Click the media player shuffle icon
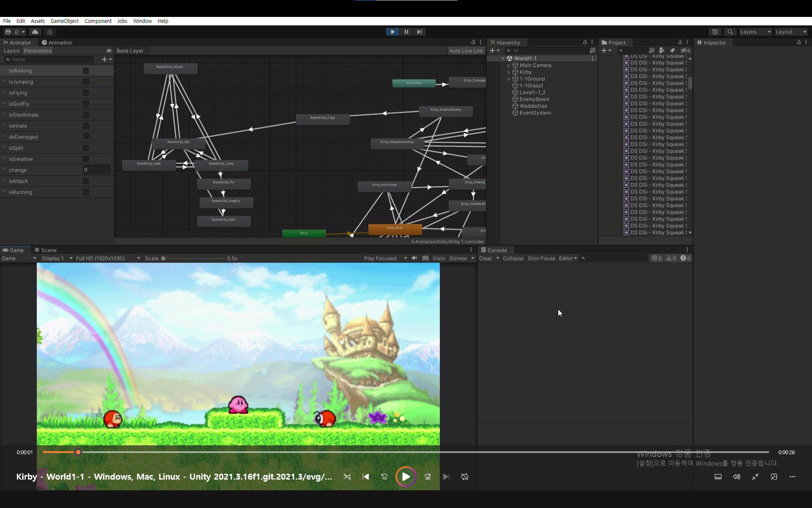This screenshot has width=812, height=508. [x=347, y=477]
